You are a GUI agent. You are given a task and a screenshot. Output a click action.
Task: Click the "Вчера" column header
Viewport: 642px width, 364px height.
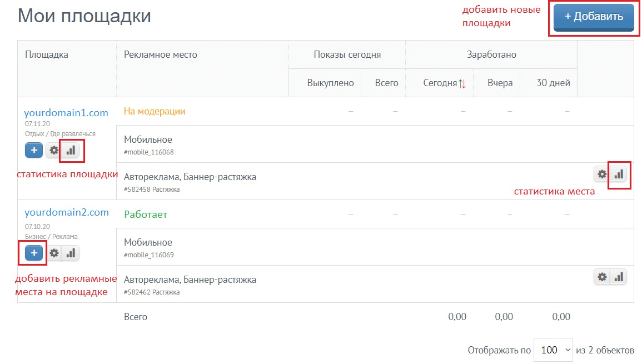click(x=500, y=83)
